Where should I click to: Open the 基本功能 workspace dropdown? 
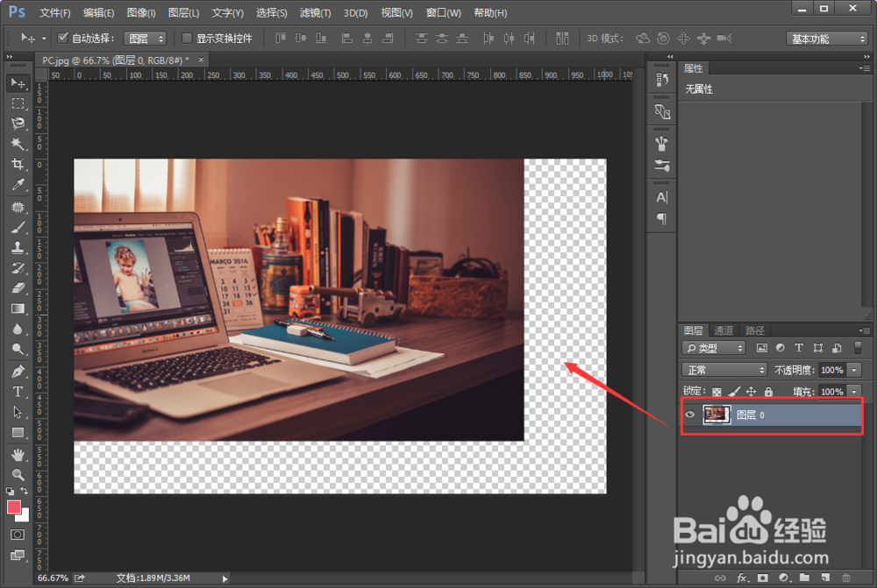pos(827,39)
